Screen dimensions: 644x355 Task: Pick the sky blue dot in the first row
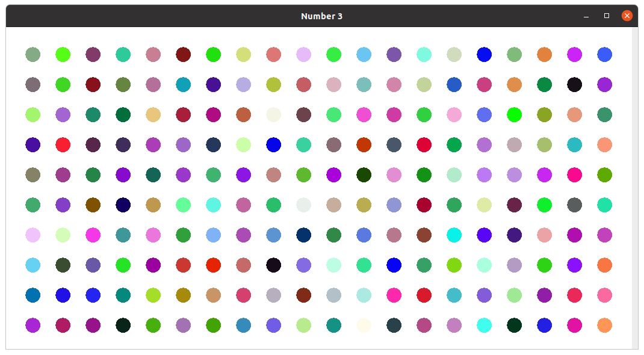pos(364,55)
